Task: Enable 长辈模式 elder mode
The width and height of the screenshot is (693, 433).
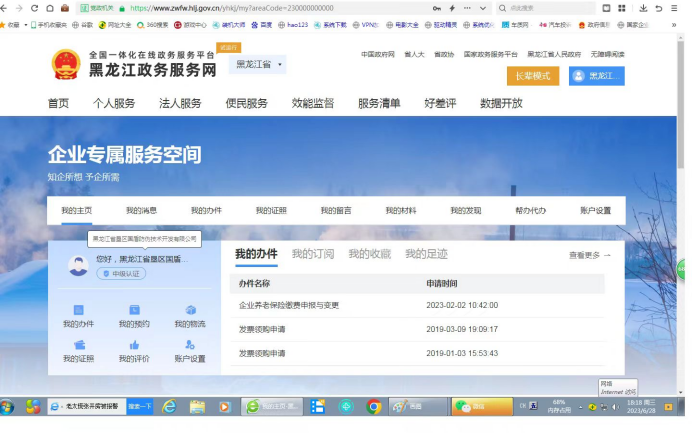Action: [532, 76]
